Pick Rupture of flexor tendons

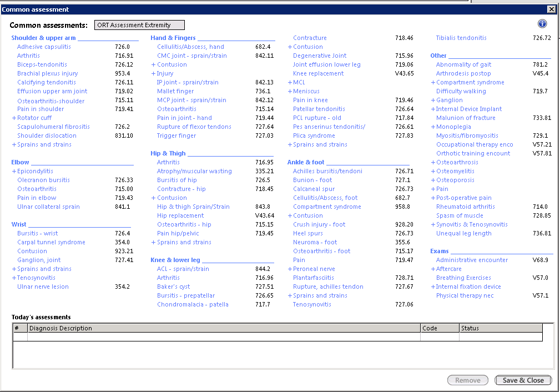[194, 127]
